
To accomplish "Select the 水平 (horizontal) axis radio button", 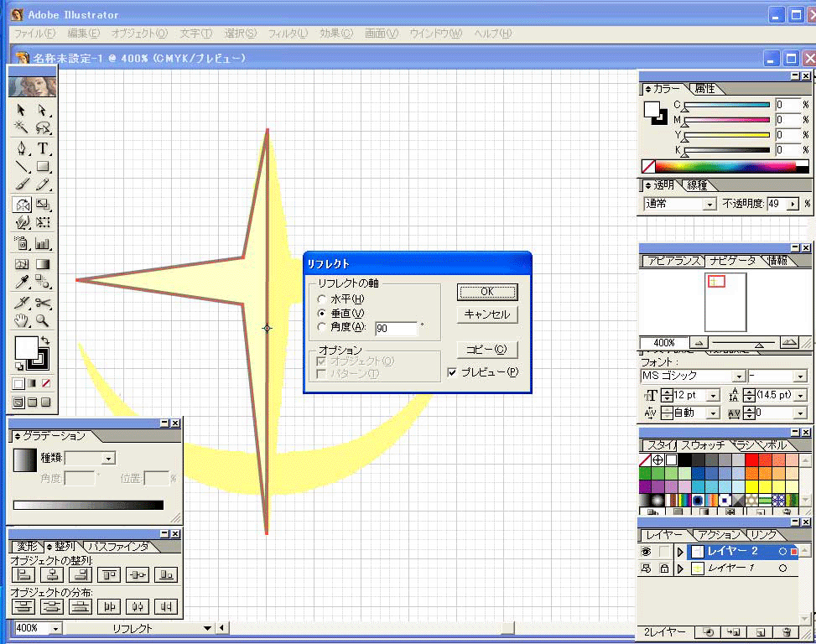I will 322,299.
